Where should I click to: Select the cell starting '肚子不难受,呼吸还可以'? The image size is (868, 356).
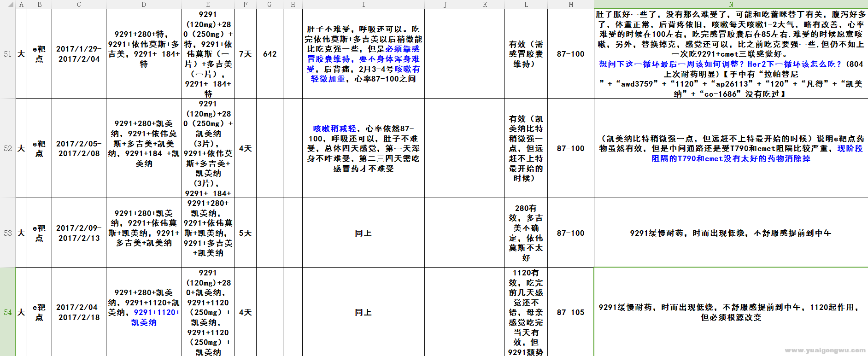pyautogui.click(x=364, y=54)
